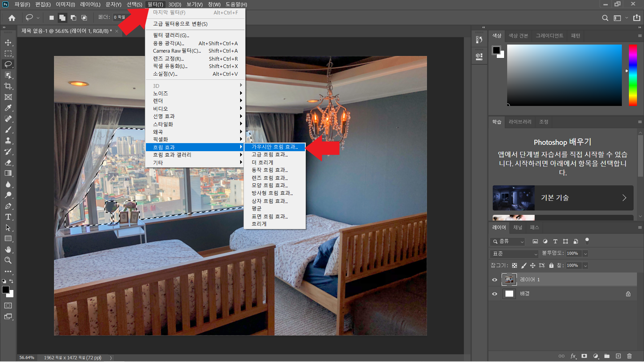Toggle the lock transparent pixels button
Screen dimensions: 644x362
tap(515, 265)
